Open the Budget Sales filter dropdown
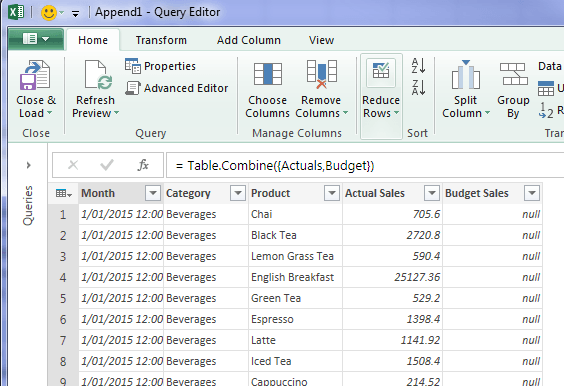This screenshot has width=564, height=386. [x=532, y=193]
